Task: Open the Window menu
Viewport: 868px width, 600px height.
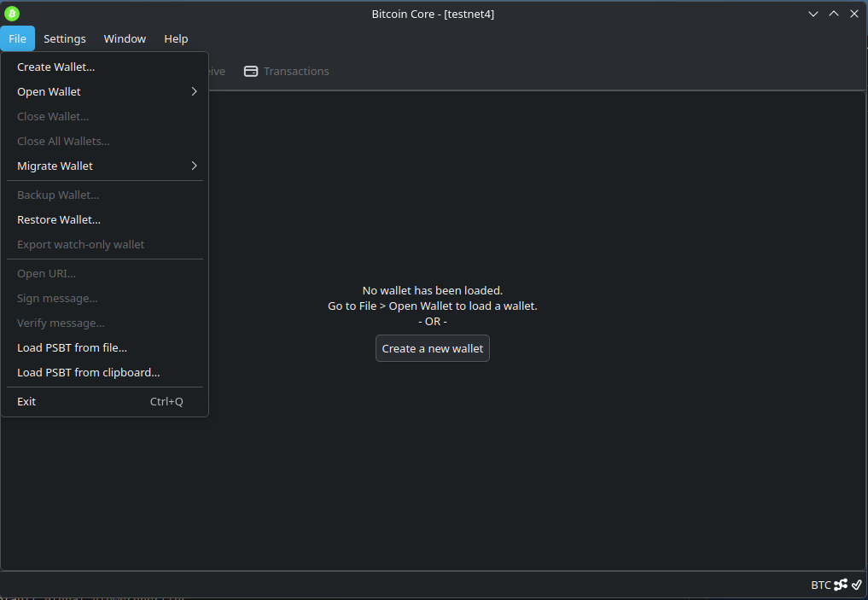Action: tap(125, 38)
